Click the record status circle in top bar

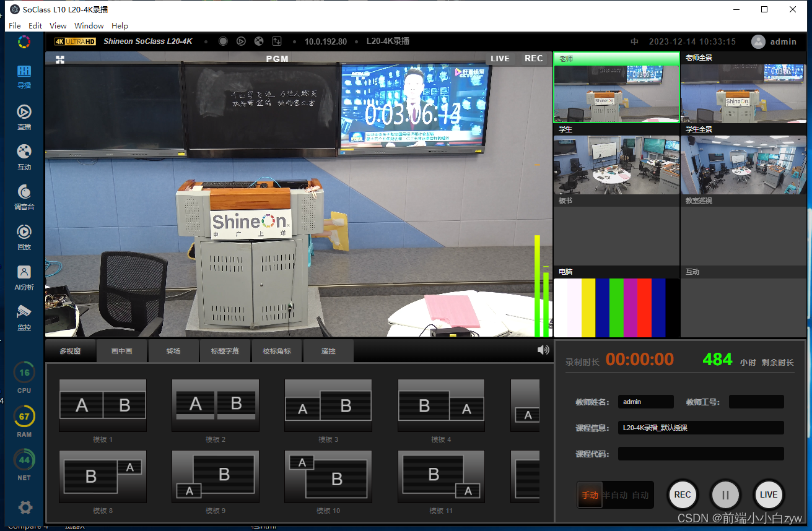pos(223,41)
